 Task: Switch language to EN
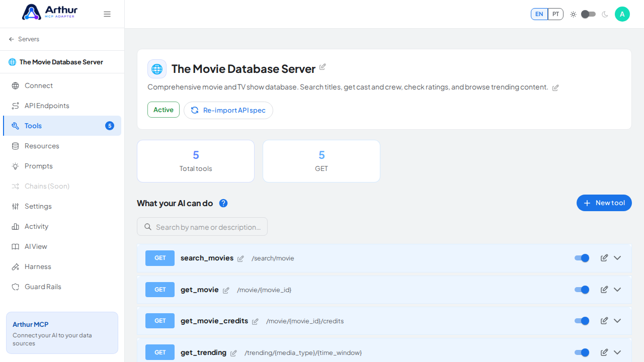click(539, 14)
